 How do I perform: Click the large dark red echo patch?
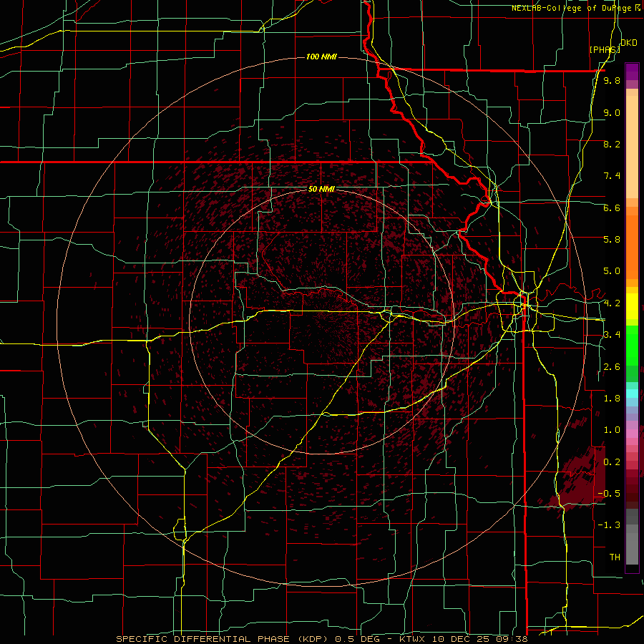tap(579, 479)
